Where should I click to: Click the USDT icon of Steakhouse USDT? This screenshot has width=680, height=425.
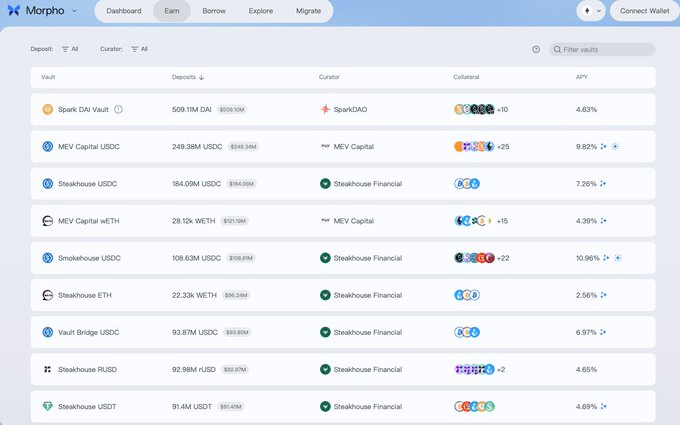(x=47, y=406)
